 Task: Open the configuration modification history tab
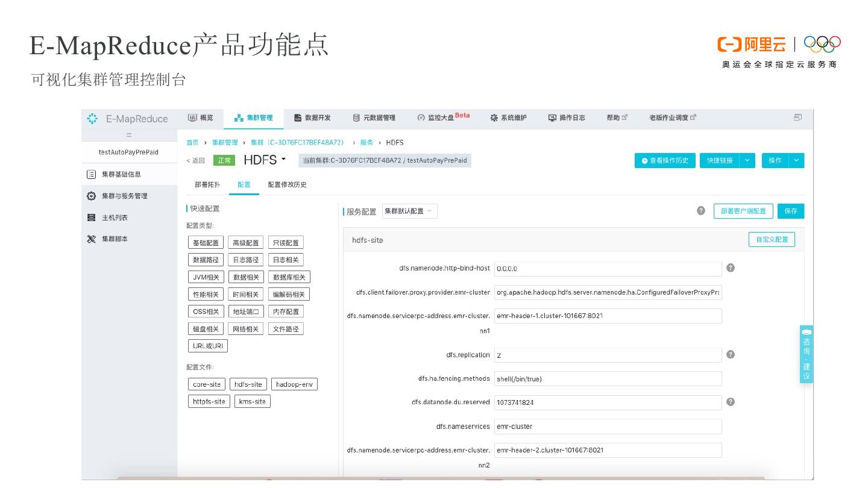click(x=288, y=184)
